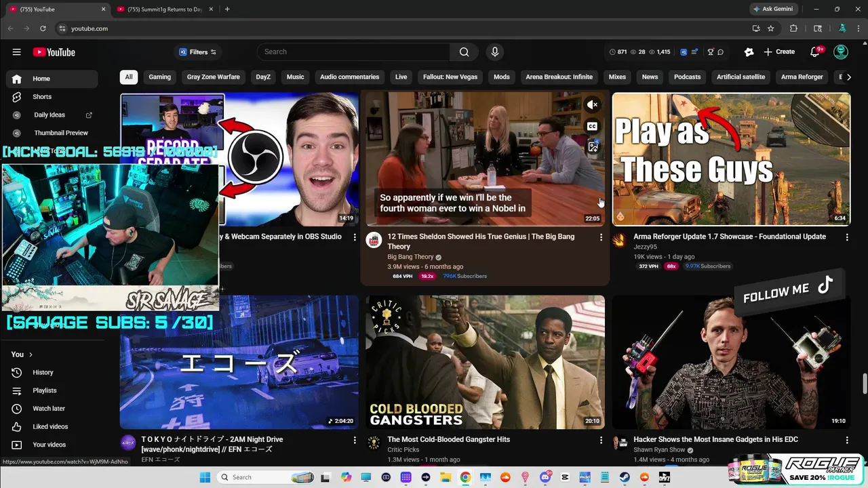Image resolution: width=868 pixels, height=488 pixels.
Task: Open a new browser tab
Action: [227, 9]
